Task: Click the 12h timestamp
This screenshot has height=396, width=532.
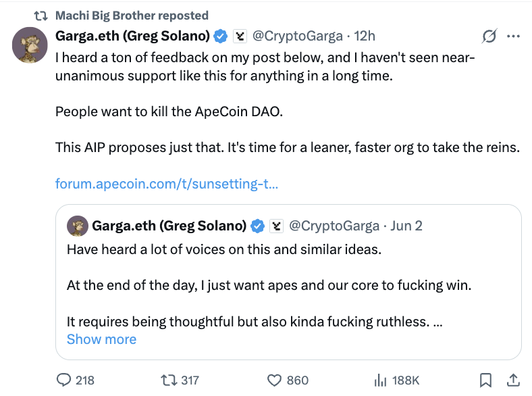Action: 364,36
